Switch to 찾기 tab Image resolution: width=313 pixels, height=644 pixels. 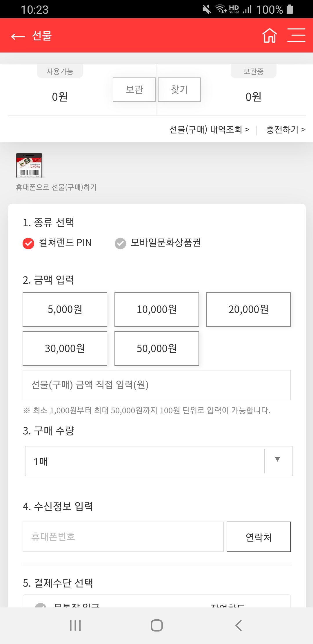[x=179, y=90]
